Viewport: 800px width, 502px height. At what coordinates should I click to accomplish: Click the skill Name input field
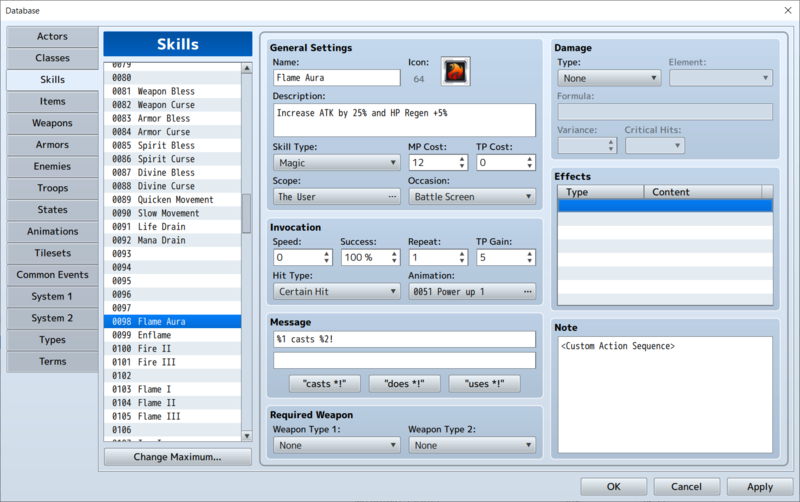coord(336,78)
